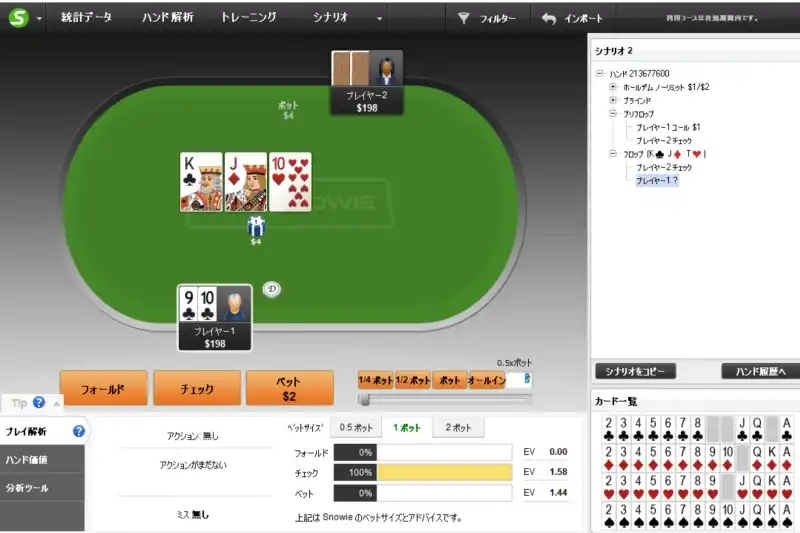Open the 統計データ menu
This screenshot has width=800, height=533.
click(86, 17)
